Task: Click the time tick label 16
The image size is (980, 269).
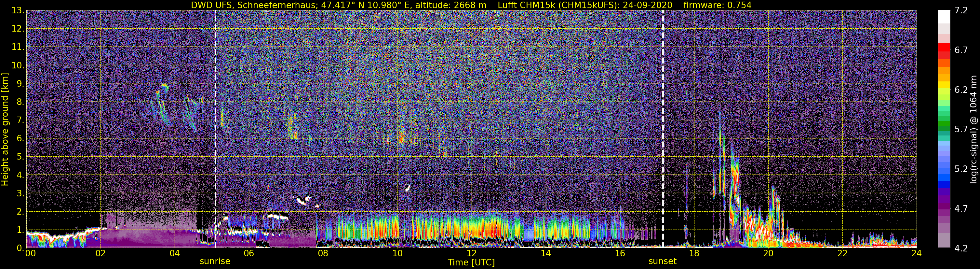Action: coord(620,253)
